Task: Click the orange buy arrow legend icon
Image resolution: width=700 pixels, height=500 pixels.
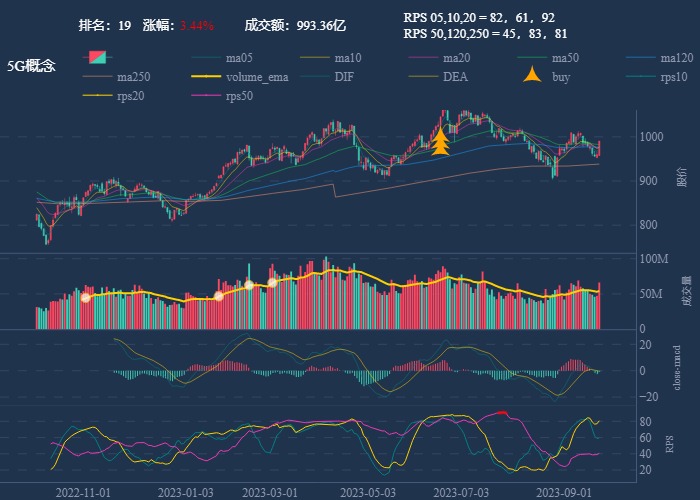Action: [x=532, y=77]
